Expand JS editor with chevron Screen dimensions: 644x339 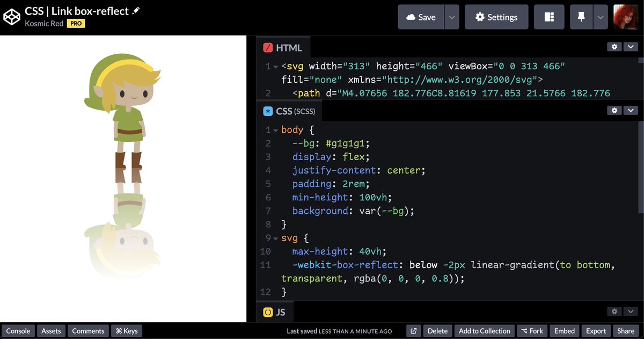click(631, 312)
